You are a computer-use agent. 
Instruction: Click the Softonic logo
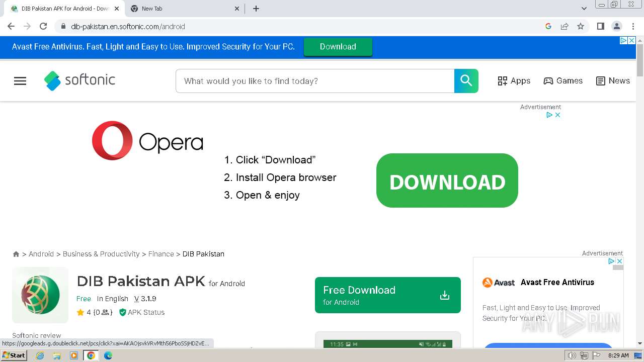[x=79, y=80]
